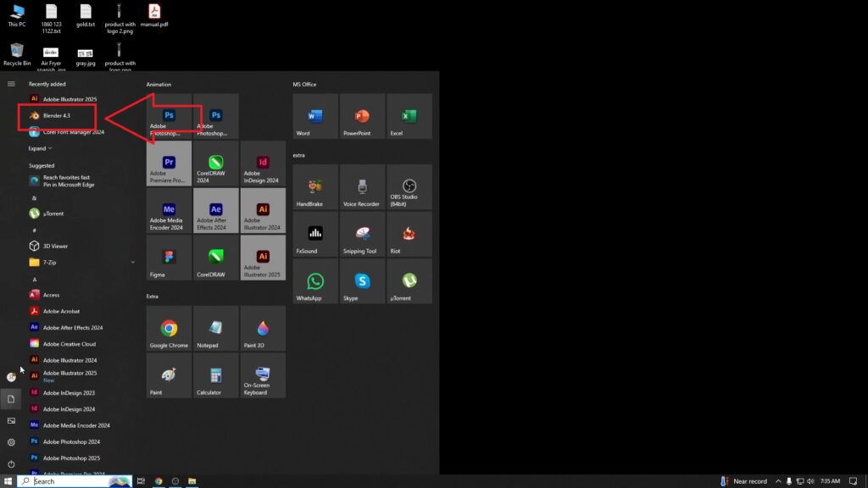Expand the Start menu hamburger navigation
The width and height of the screenshot is (868, 488).
(11, 84)
